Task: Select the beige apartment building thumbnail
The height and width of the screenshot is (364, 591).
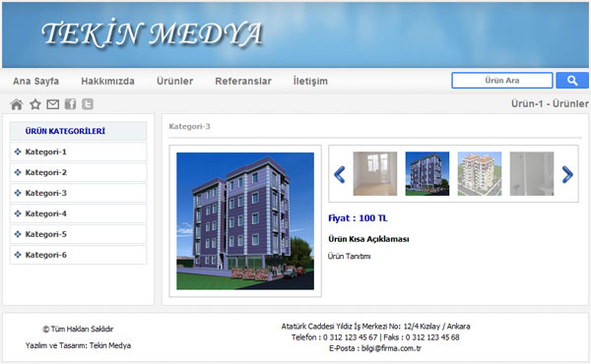Action: point(480,173)
